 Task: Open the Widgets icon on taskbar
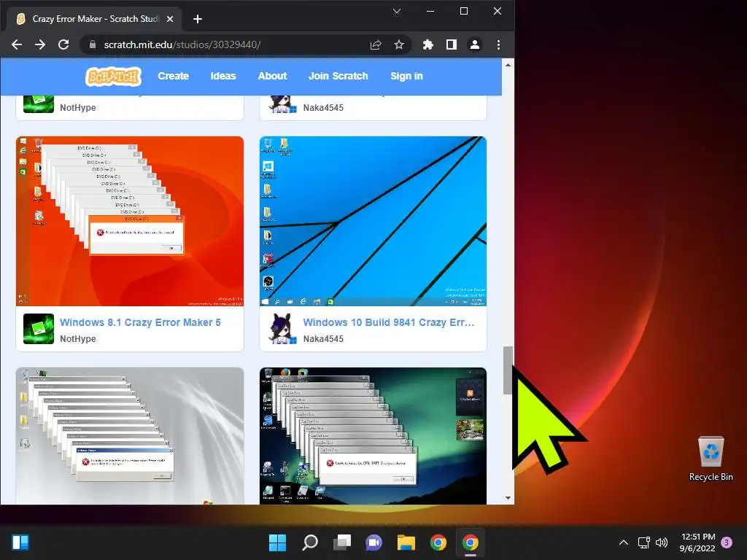point(20,542)
